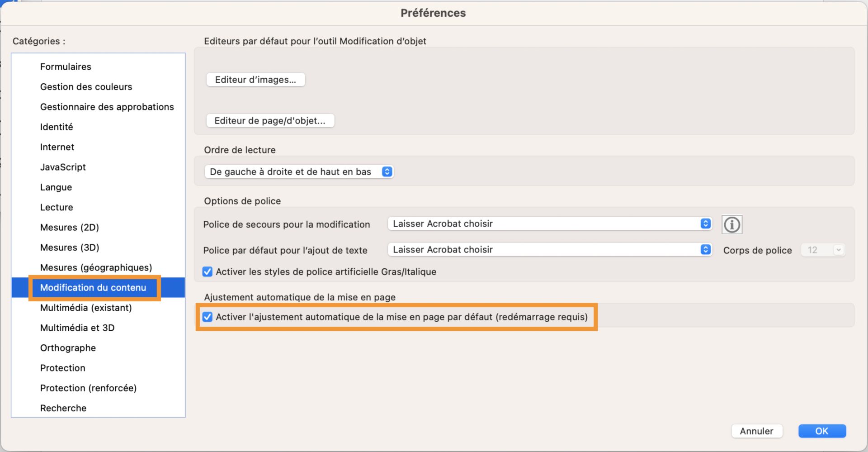Viewport: 868px width, 452px height.
Task: Enable artificial Bold/Italic font styles
Action: coord(207,271)
